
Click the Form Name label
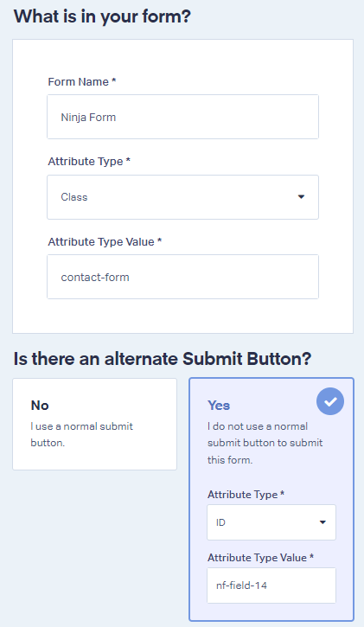click(x=82, y=81)
